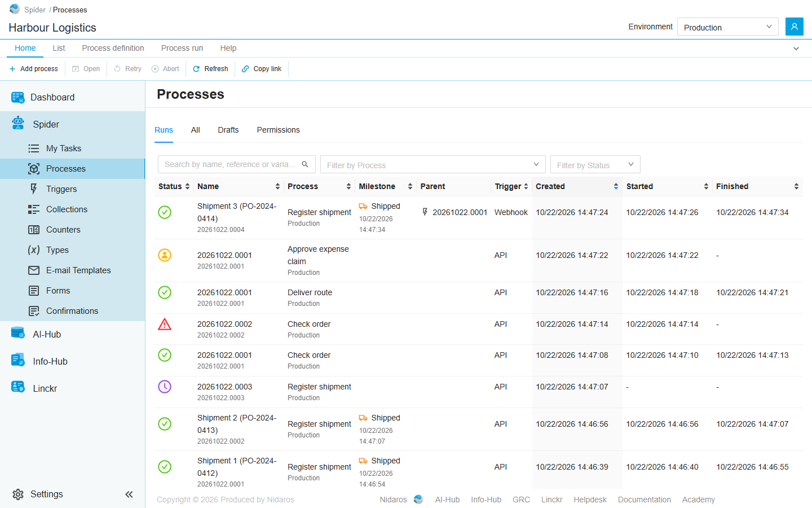Select the Runs tab
The image size is (812, 508).
164,130
